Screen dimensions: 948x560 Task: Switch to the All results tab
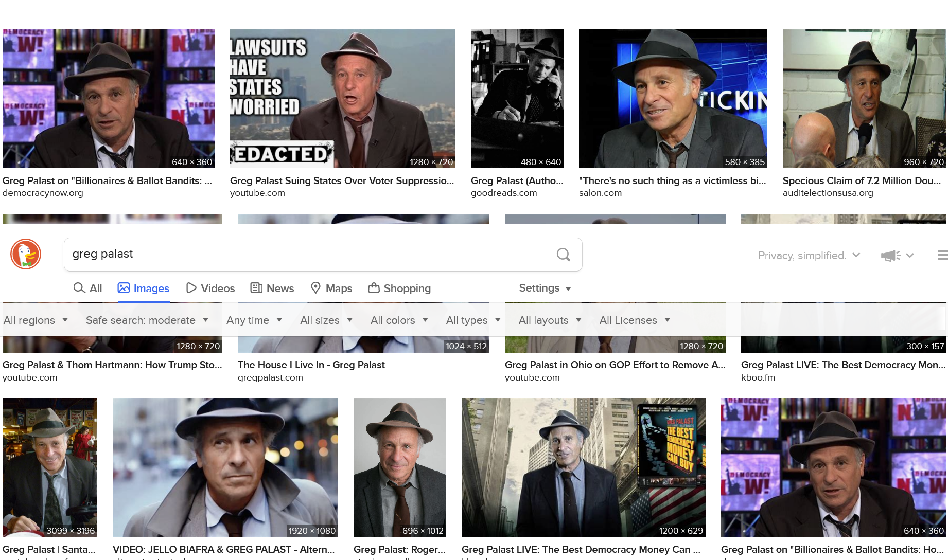87,288
